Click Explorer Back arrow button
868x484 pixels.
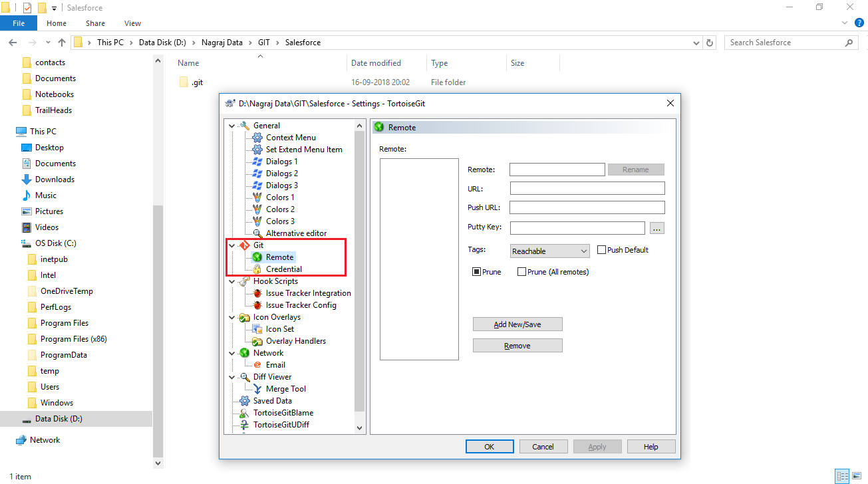(x=13, y=43)
